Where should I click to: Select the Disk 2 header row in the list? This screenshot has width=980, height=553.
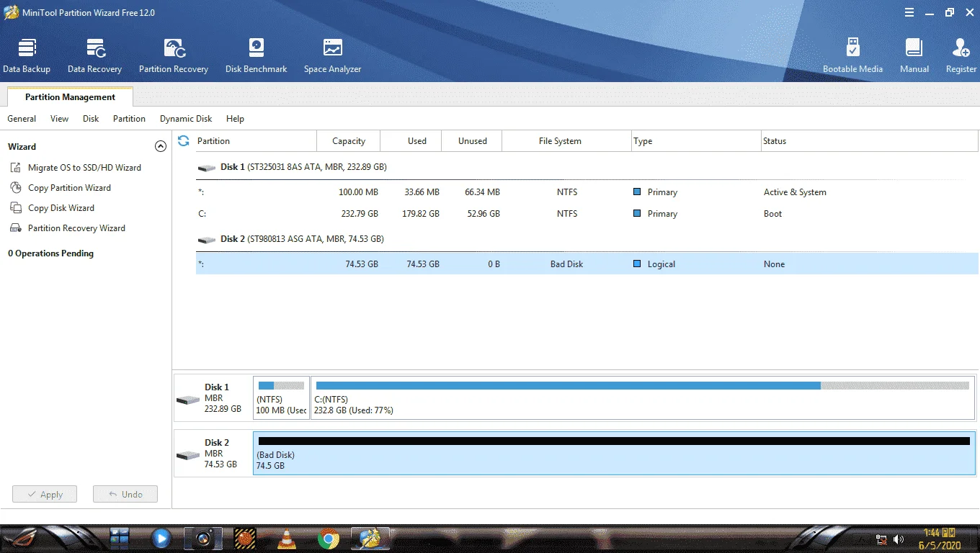(587, 239)
